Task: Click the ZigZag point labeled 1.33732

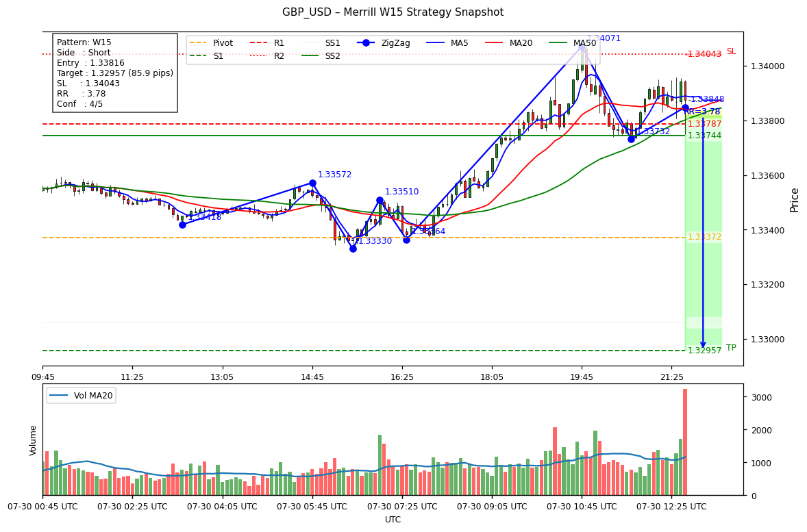Action: [x=632, y=140]
